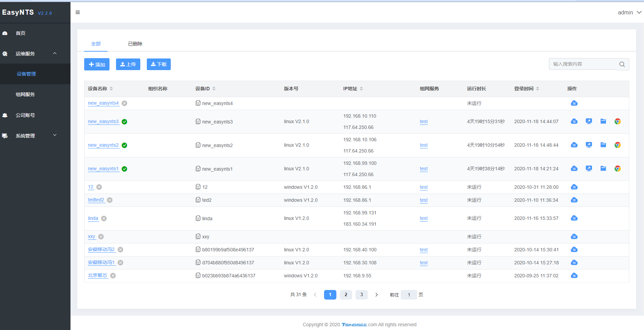This screenshot has width=644, height=330.
Task: Sort by 设备名称 column arrows
Action: 111,89
